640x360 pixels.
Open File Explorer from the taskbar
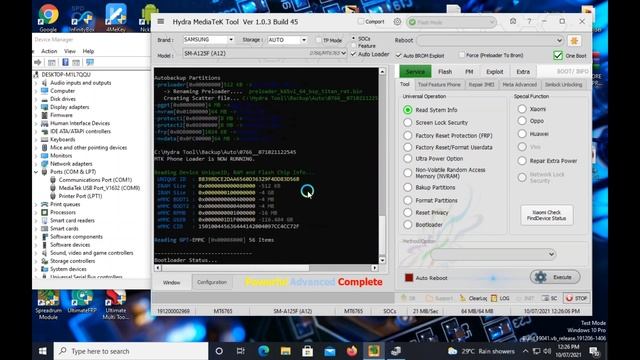[285, 351]
